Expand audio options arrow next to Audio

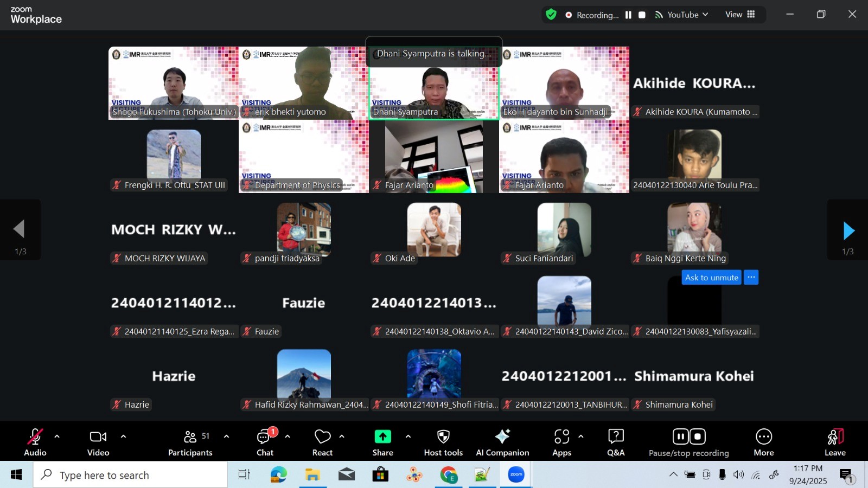pyautogui.click(x=57, y=436)
